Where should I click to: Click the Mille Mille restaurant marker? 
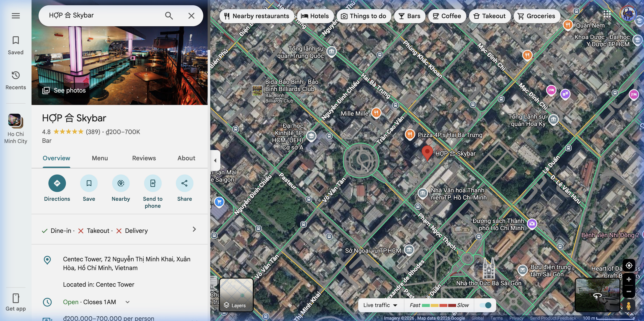(x=376, y=113)
